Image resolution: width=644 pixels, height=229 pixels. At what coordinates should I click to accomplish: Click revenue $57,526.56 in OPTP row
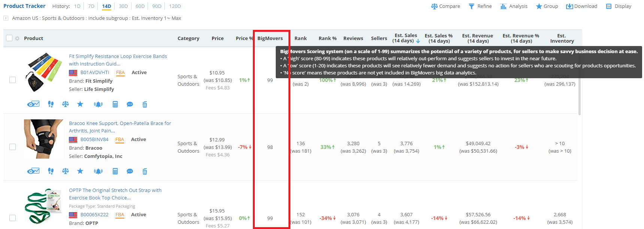pos(478,214)
